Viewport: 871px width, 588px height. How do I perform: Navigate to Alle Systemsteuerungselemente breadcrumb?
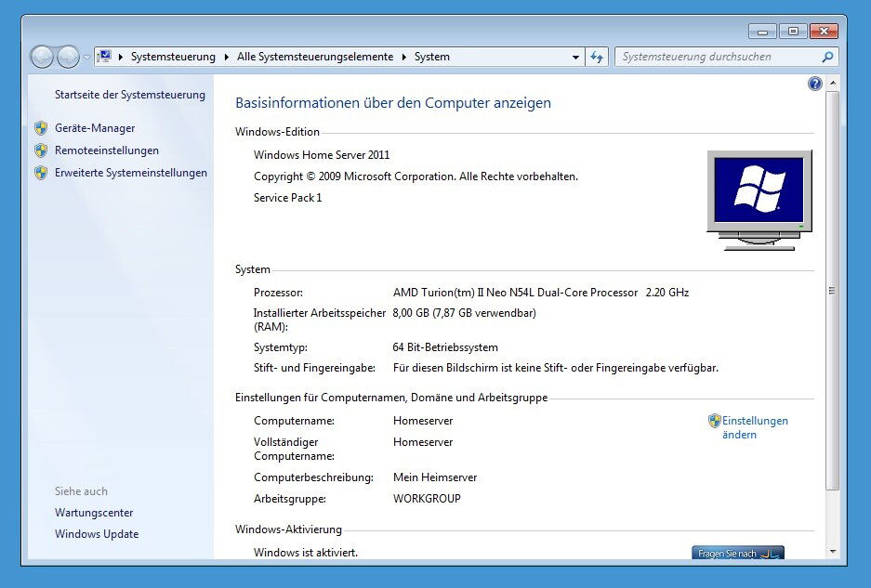point(314,57)
